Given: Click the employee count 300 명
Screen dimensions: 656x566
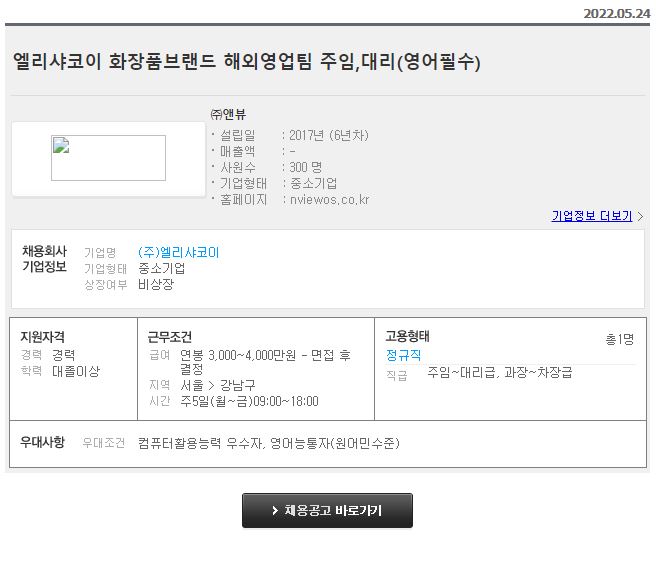Looking at the screenshot, I should pyautogui.click(x=305, y=167).
